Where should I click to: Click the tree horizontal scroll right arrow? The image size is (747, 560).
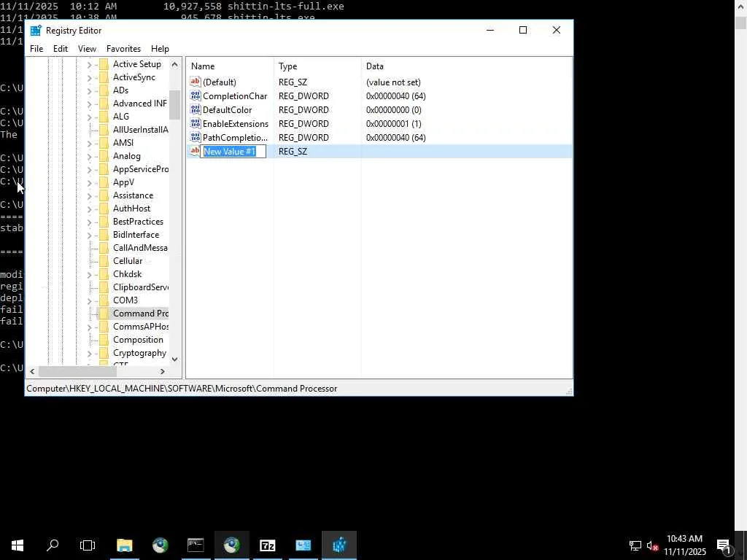click(x=163, y=371)
